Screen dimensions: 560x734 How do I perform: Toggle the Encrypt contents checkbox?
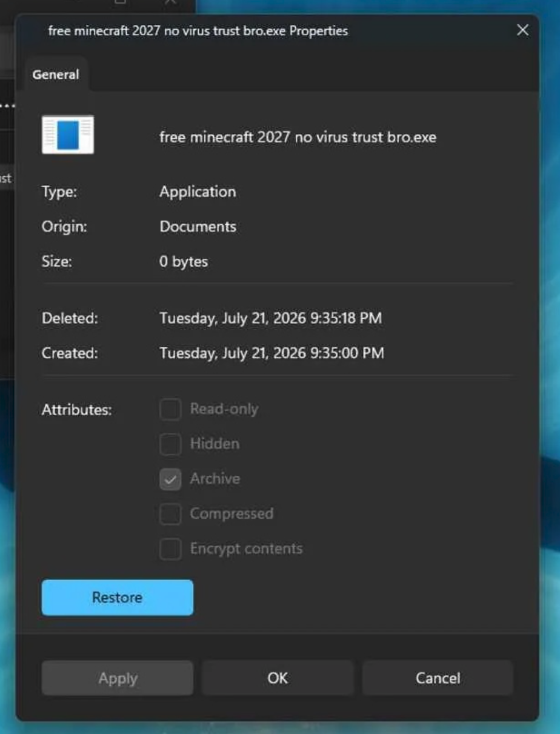click(170, 549)
